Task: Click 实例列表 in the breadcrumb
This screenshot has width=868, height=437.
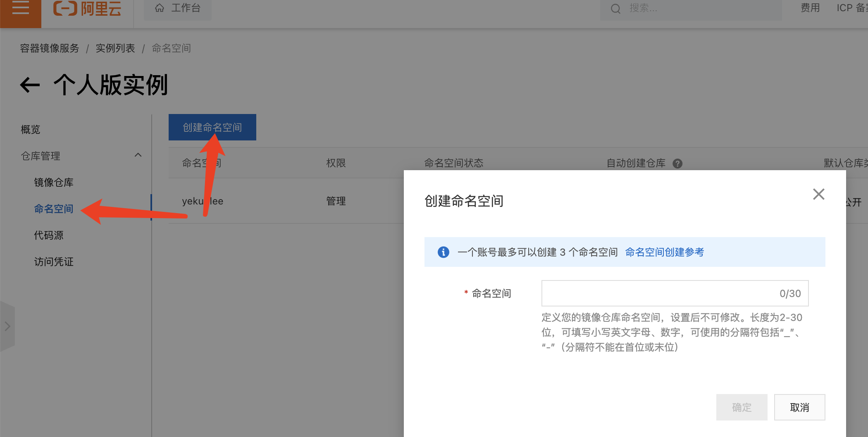Action: (x=115, y=48)
